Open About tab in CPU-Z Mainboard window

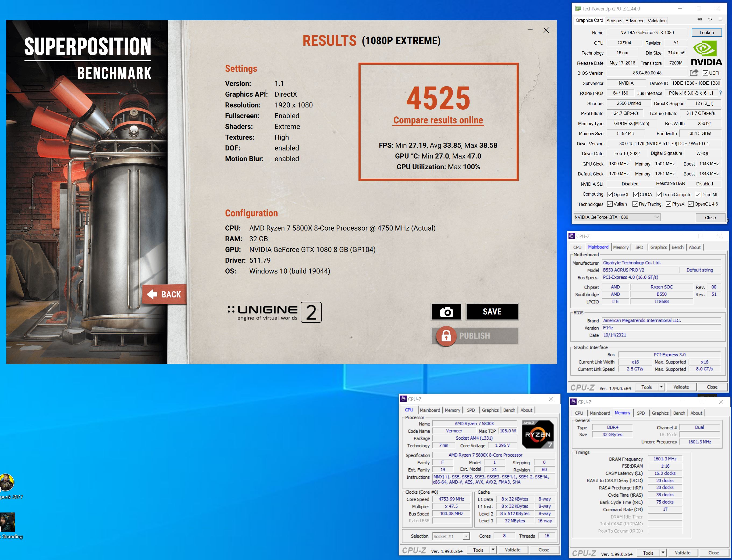click(695, 247)
